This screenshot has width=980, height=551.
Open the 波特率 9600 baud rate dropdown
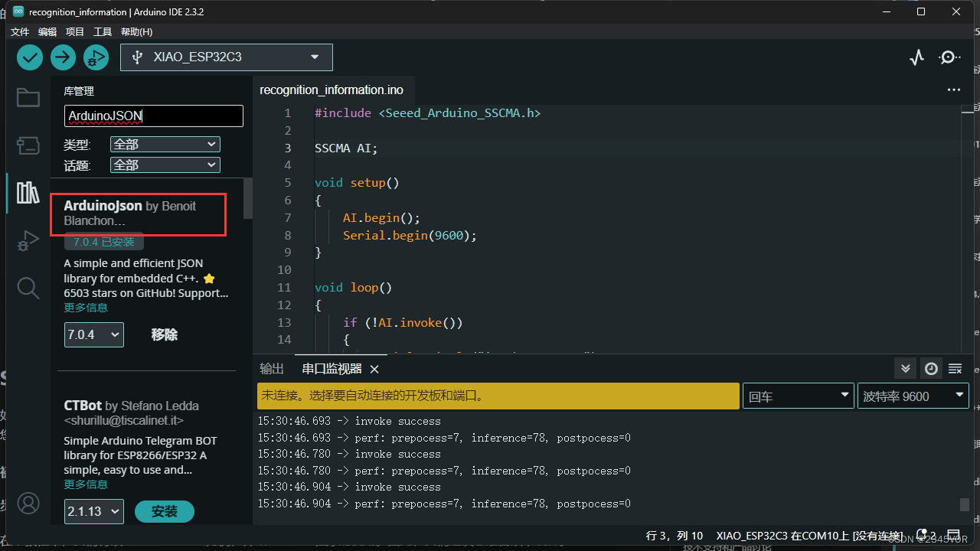(x=913, y=396)
